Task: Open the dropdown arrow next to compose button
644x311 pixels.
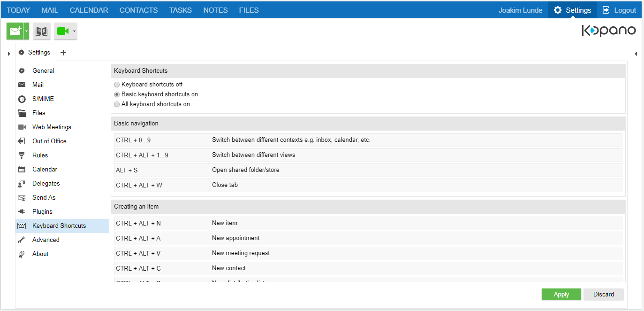Action: click(x=27, y=31)
